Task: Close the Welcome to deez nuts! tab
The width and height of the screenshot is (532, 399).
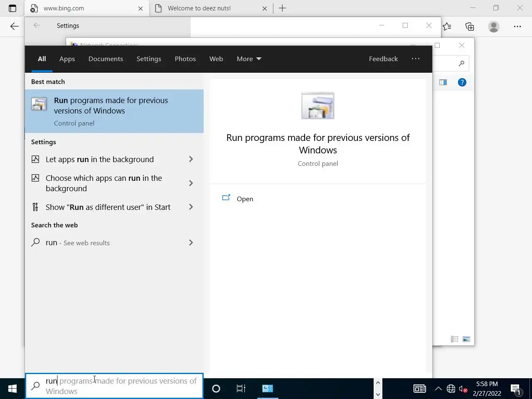Action: (265, 8)
